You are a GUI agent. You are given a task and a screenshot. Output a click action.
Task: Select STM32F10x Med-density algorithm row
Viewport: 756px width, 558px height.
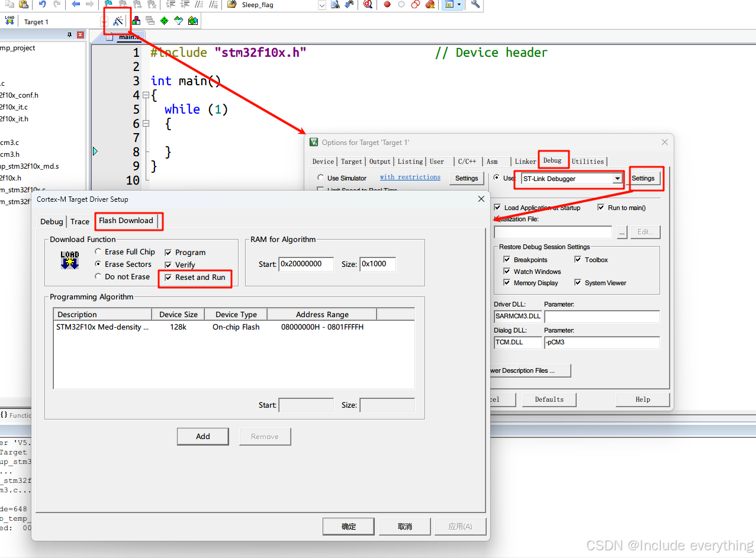(234, 327)
